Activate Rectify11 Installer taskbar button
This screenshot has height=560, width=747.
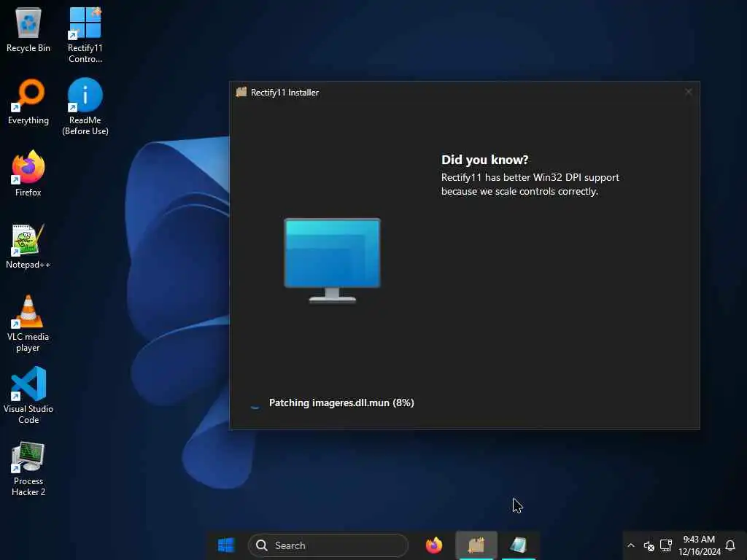(x=476, y=545)
